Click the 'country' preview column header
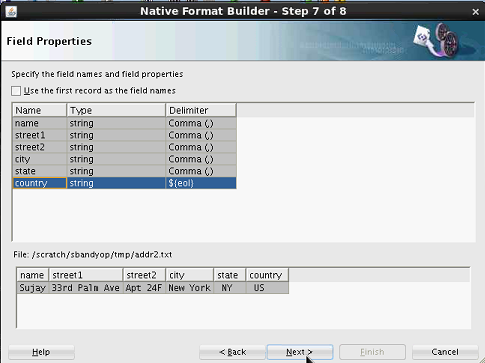The width and height of the screenshot is (485, 363). point(267,275)
